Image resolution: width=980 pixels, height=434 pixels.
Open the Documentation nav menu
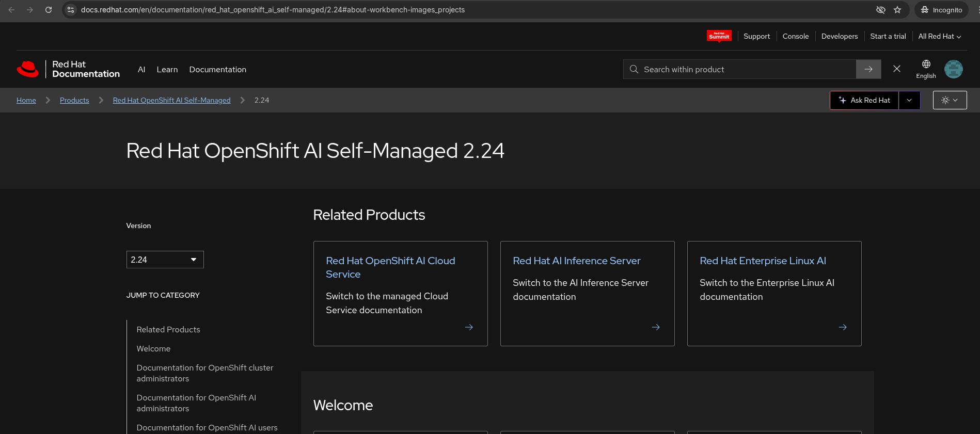pos(217,70)
